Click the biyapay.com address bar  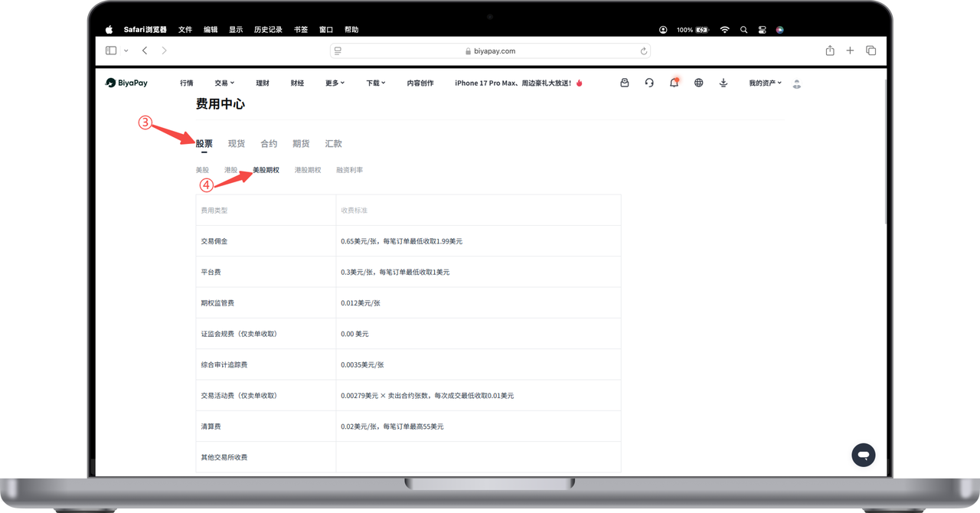click(490, 51)
